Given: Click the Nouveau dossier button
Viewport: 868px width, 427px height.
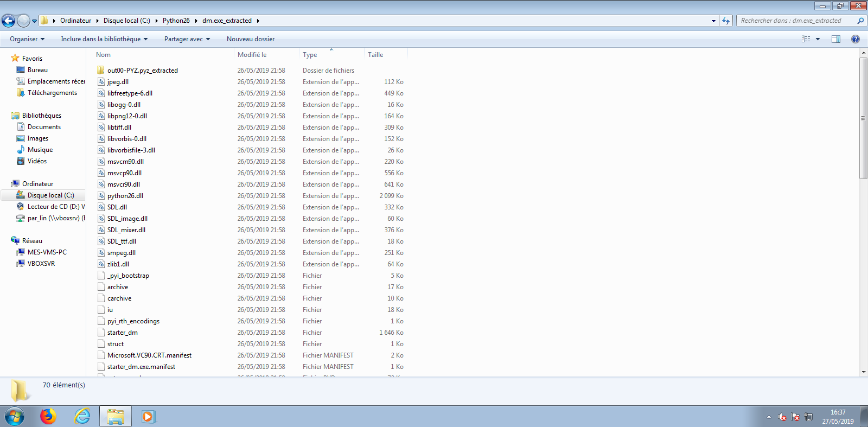Looking at the screenshot, I should point(251,39).
